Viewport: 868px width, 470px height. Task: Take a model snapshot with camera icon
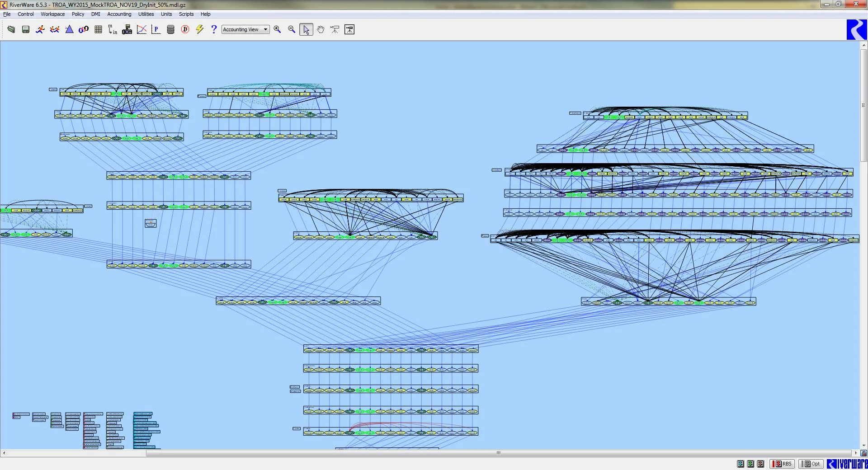[x=127, y=29]
